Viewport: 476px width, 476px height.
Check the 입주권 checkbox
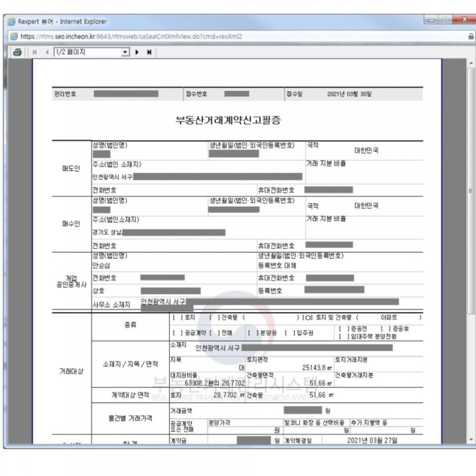pyautogui.click(x=290, y=333)
